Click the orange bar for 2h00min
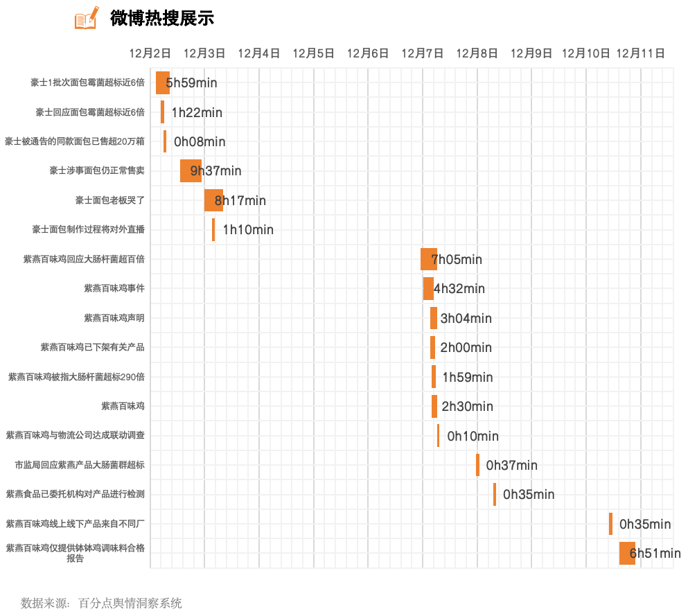Screen dimensions: 688x616 pyautogui.click(x=432, y=347)
